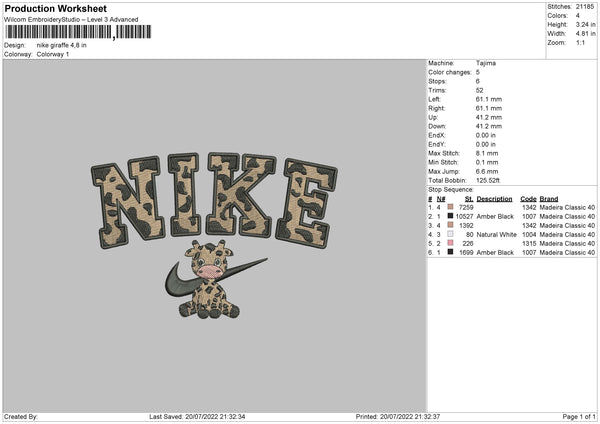Screen dimensions: 600x424
Task: Click the black swatch in stop row 2
Action: click(x=450, y=216)
